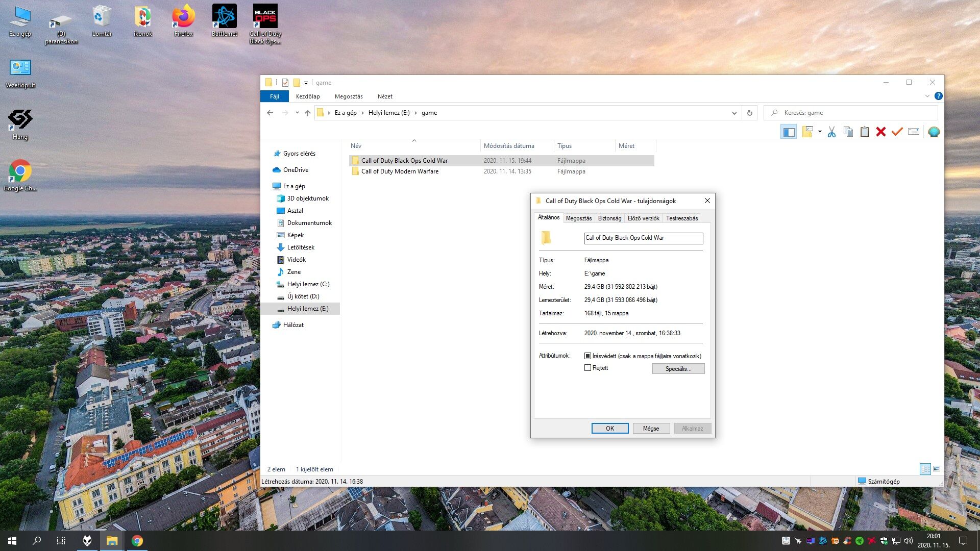Toggle Írásvédett read-only checkbox
The width and height of the screenshot is (980, 551).
587,356
